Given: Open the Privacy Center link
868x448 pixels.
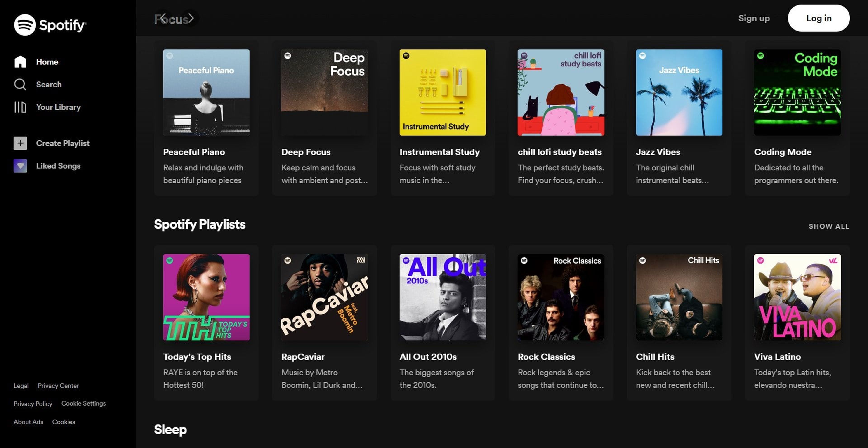Looking at the screenshot, I should pos(58,386).
